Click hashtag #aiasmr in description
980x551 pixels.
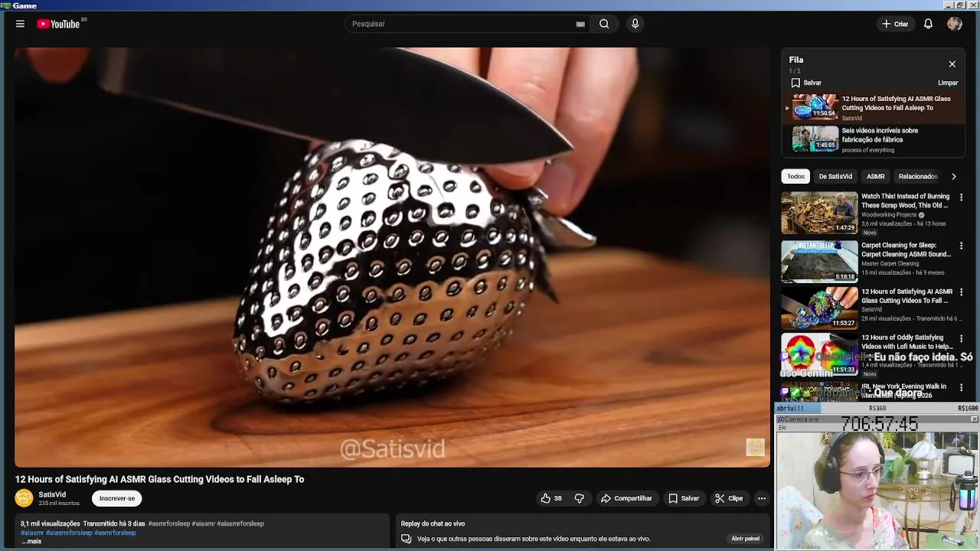(x=31, y=533)
